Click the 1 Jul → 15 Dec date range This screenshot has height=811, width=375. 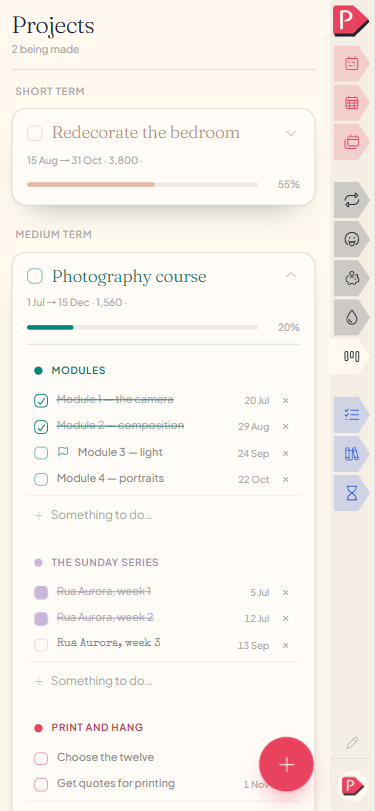[x=58, y=303]
